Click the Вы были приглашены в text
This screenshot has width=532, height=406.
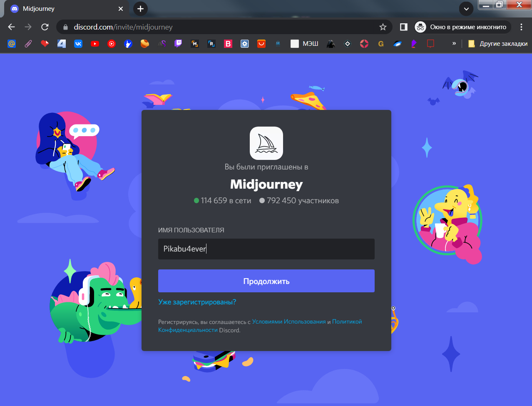click(266, 167)
